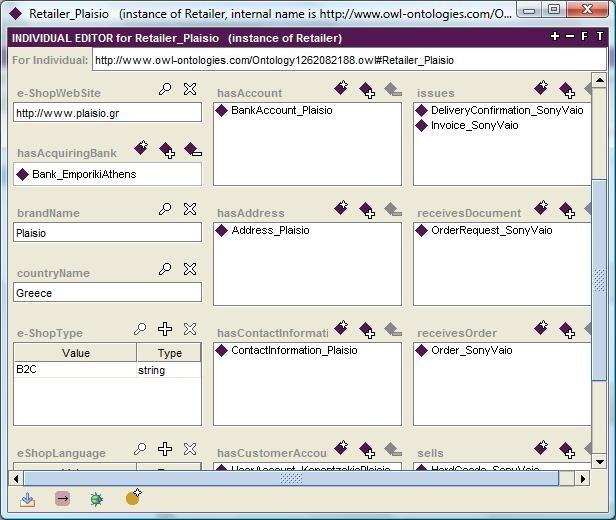Create new resource for hasAddress
The image size is (616, 520).
pos(341,207)
